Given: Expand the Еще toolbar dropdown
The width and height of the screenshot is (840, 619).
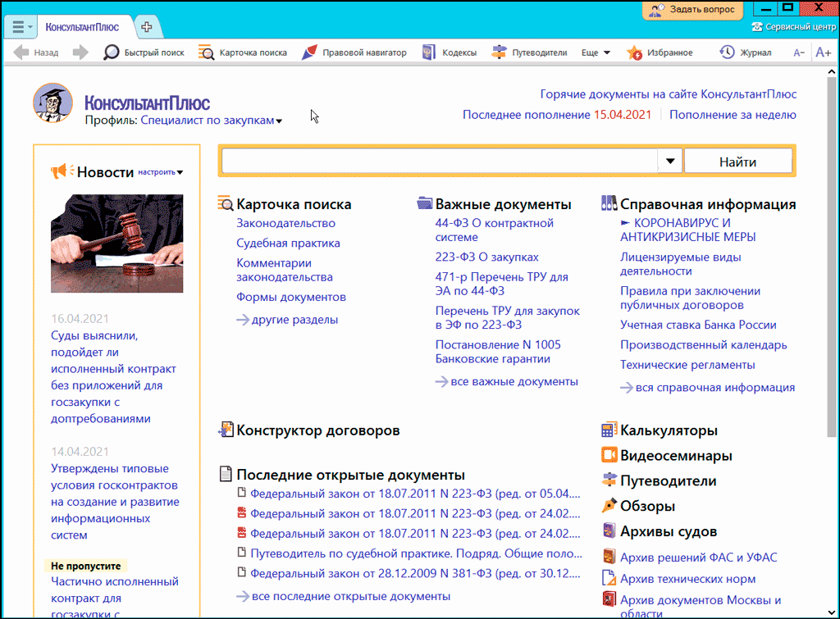Looking at the screenshot, I should (x=596, y=52).
